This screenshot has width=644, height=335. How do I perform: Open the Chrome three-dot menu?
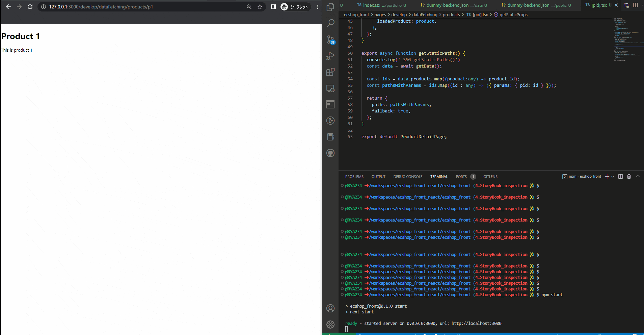coord(318,7)
